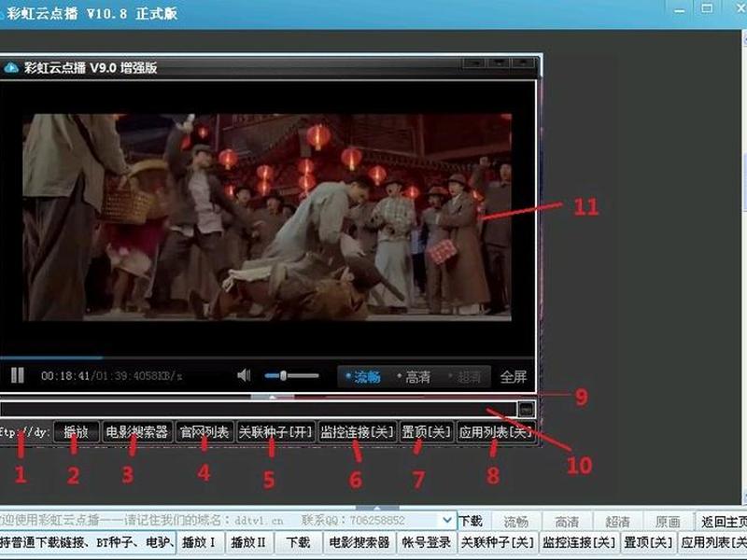Click the cloud logo of V9.0 window
This screenshot has height=560, width=747.
[11, 67]
